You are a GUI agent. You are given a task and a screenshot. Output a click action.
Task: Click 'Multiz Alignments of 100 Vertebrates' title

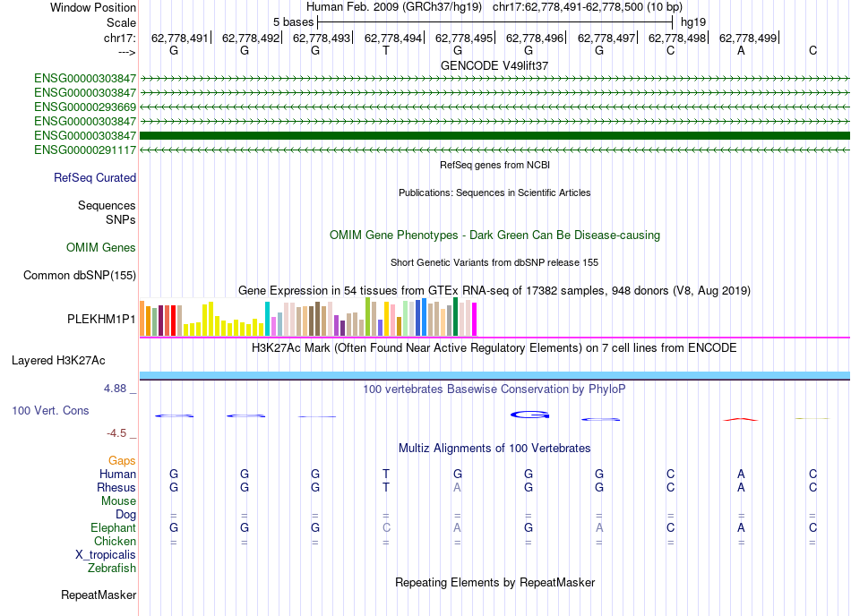(x=494, y=448)
